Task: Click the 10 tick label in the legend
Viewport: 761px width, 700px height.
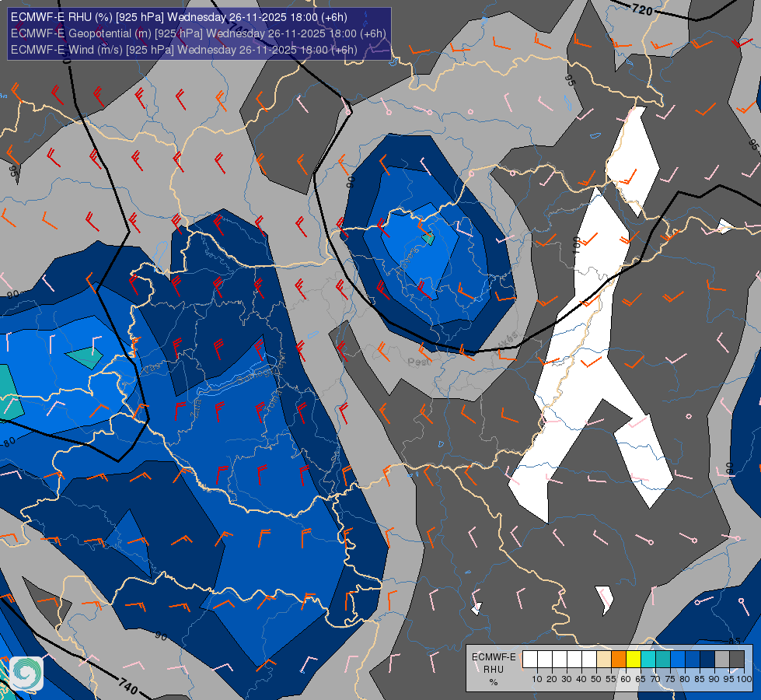Action: click(537, 679)
